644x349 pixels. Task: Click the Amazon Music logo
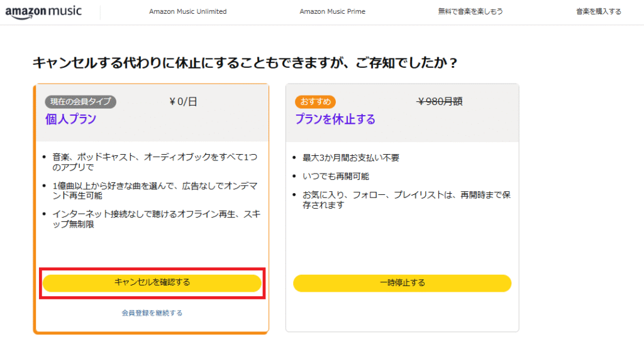[43, 12]
